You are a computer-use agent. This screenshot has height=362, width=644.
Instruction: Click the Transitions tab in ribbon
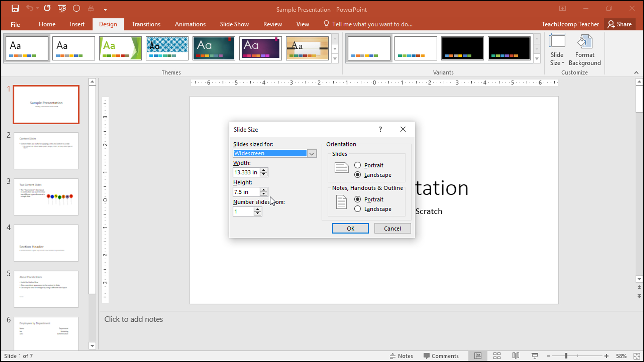(146, 24)
